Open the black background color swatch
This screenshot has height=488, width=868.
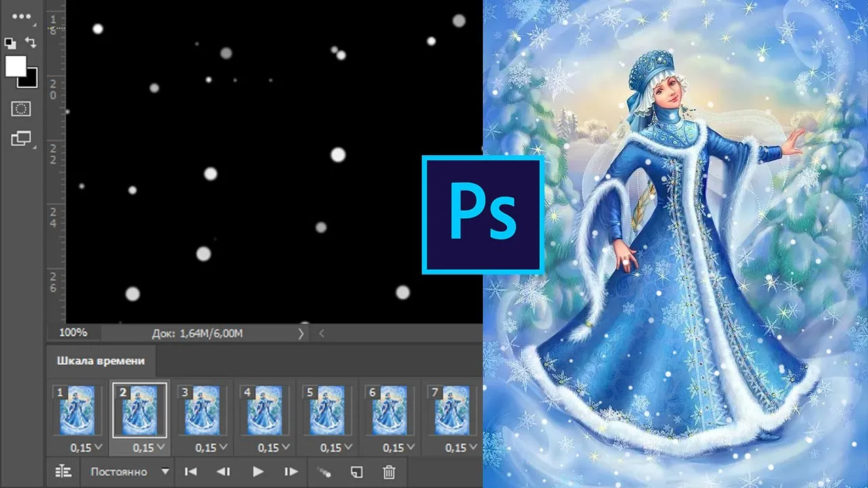pos(31,81)
